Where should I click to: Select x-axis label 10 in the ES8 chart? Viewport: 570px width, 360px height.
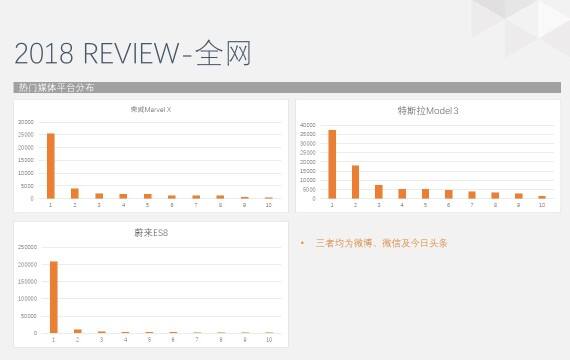click(269, 340)
